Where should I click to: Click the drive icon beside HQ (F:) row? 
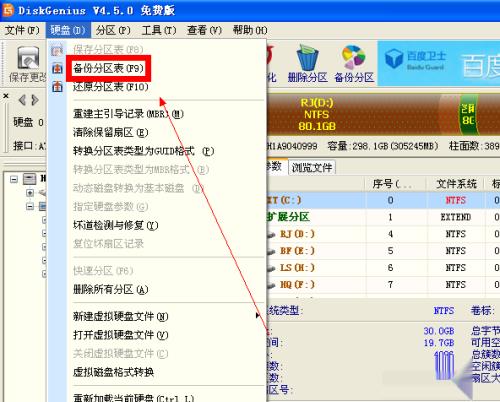pyautogui.click(x=271, y=285)
